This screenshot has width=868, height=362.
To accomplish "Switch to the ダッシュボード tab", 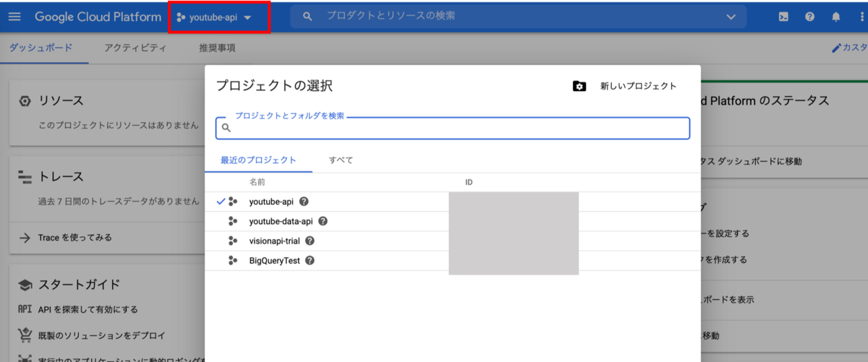I will point(41,48).
